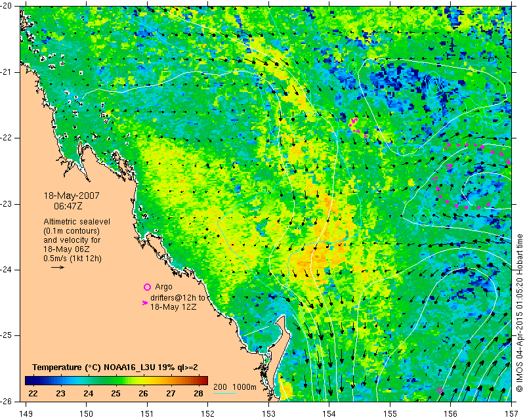Click the temperature colorbar legend
This screenshot has height=420, width=525.
[116, 381]
